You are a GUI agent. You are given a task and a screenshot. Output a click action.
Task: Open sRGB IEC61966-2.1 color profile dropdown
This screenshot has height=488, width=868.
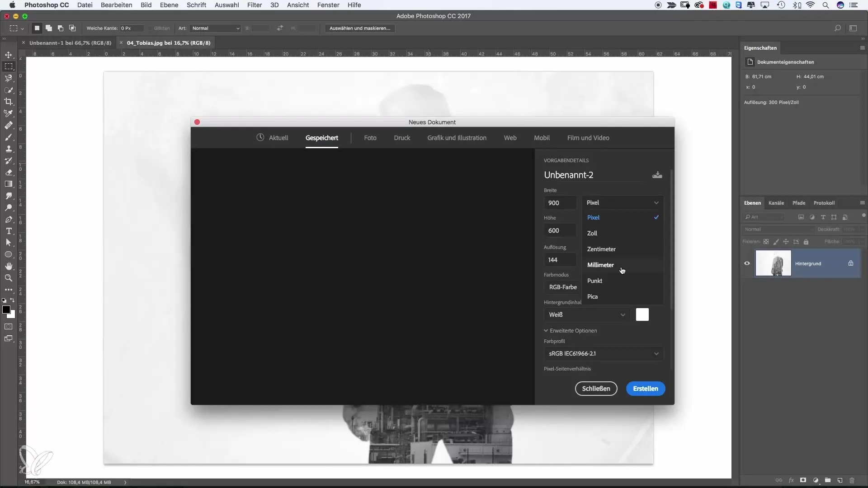pos(604,353)
